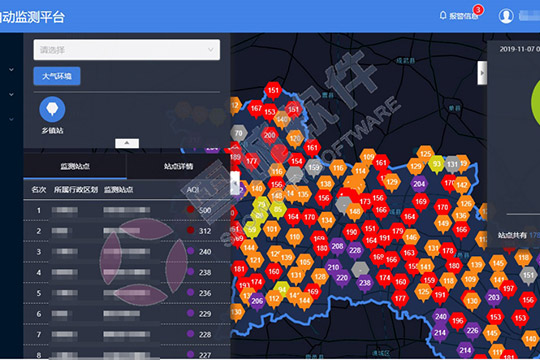Select the table row showing AQI 228
Screen dimensions: 540x360
coord(127,335)
